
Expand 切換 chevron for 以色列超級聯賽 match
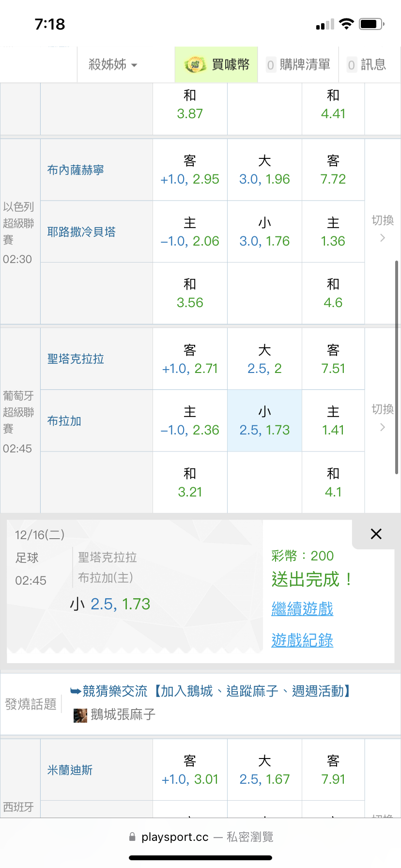pyautogui.click(x=383, y=237)
